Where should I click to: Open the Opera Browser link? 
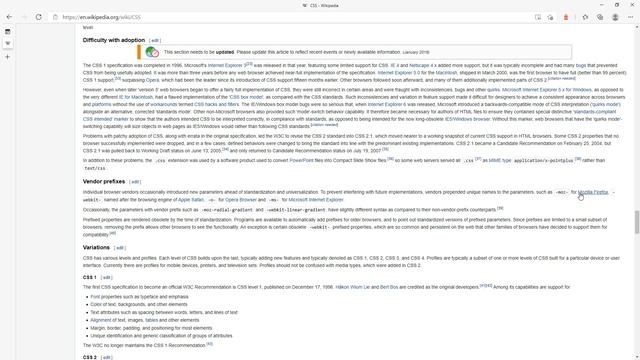[x=241, y=200]
